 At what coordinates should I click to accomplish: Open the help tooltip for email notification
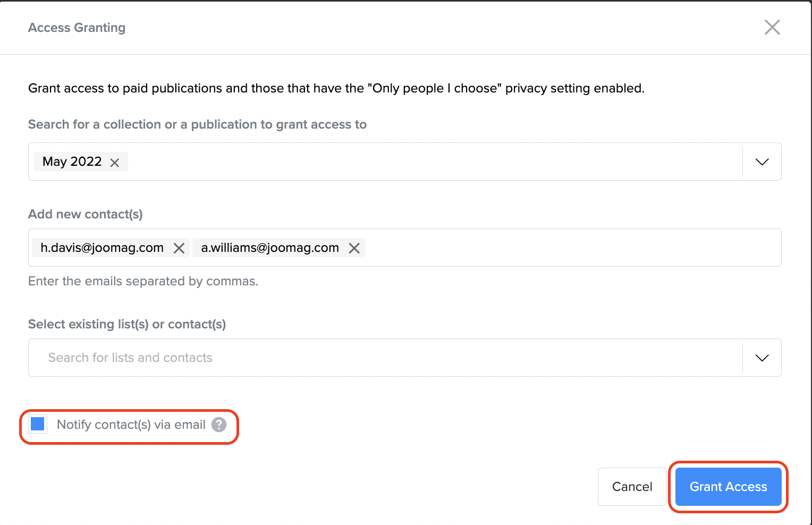click(x=219, y=425)
